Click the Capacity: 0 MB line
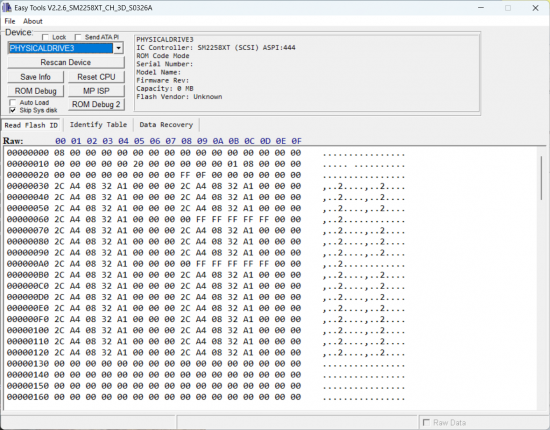This screenshot has height=430, width=550. 165,88
